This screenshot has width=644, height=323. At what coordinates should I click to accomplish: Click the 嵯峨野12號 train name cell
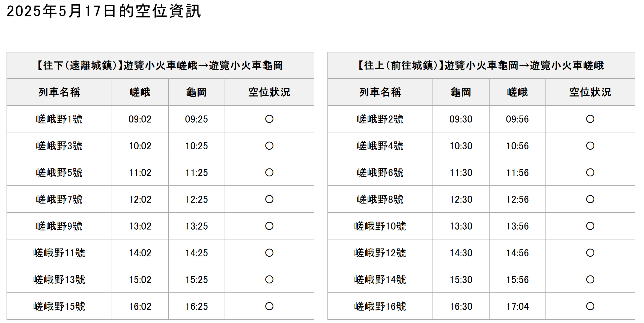[x=380, y=253]
